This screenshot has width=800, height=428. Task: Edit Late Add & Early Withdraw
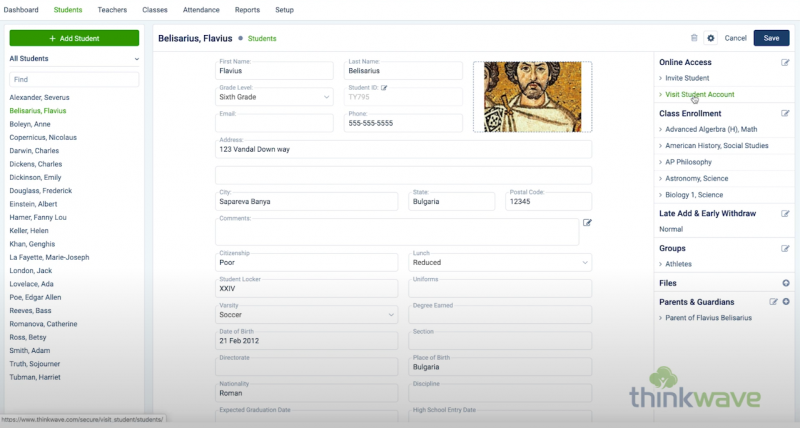coord(786,213)
